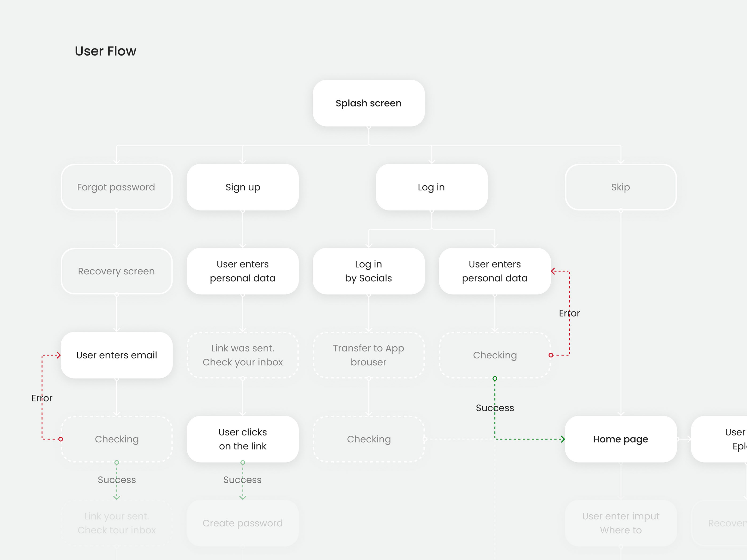
Task: Click the Sign up node
Action: (243, 187)
